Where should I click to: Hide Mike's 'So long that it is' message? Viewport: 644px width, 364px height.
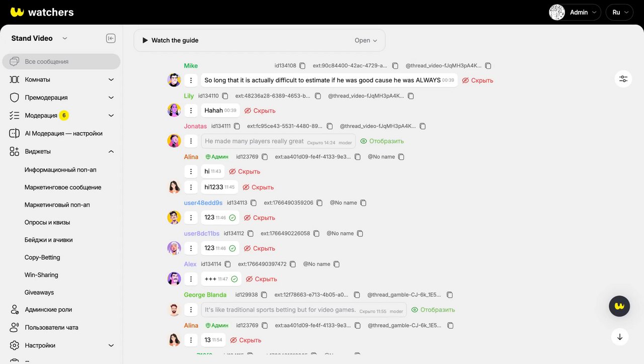click(477, 80)
